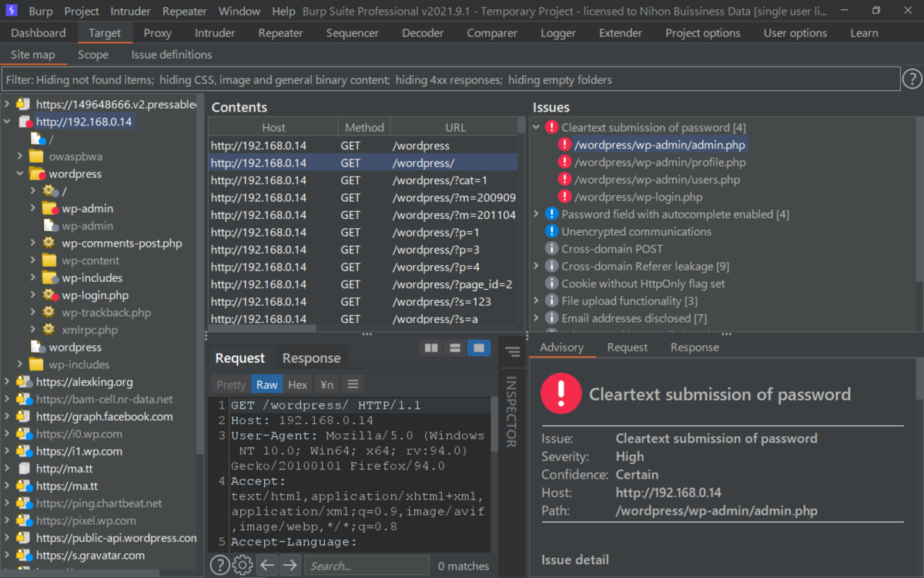The width and height of the screenshot is (924, 578).
Task: Collapse Cleartext submission of password issue group
Action: tap(537, 127)
